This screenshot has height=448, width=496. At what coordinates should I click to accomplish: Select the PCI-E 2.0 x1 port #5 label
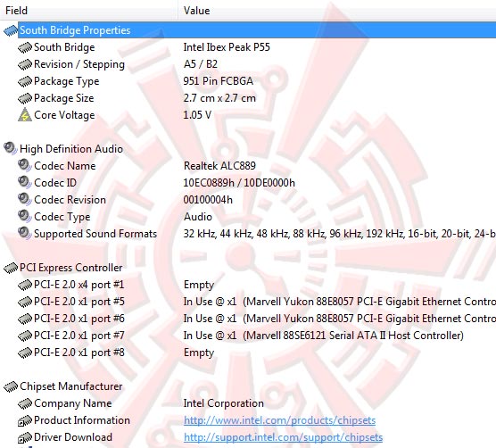(79, 302)
